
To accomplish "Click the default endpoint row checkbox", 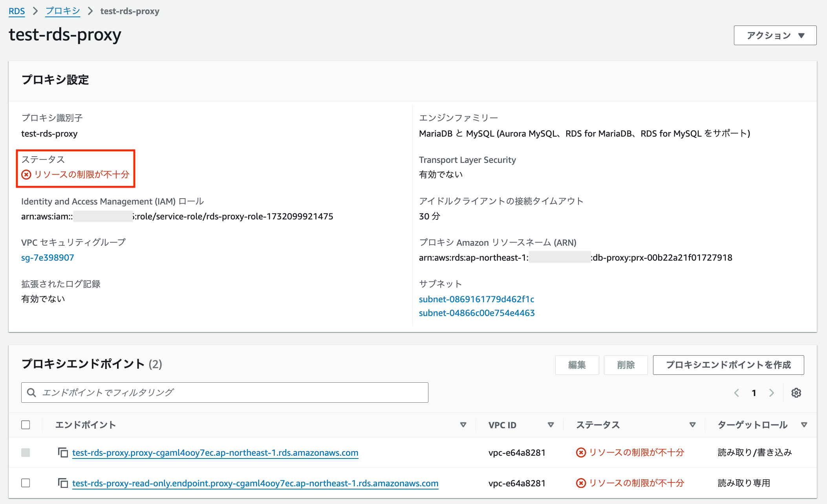I will (26, 453).
